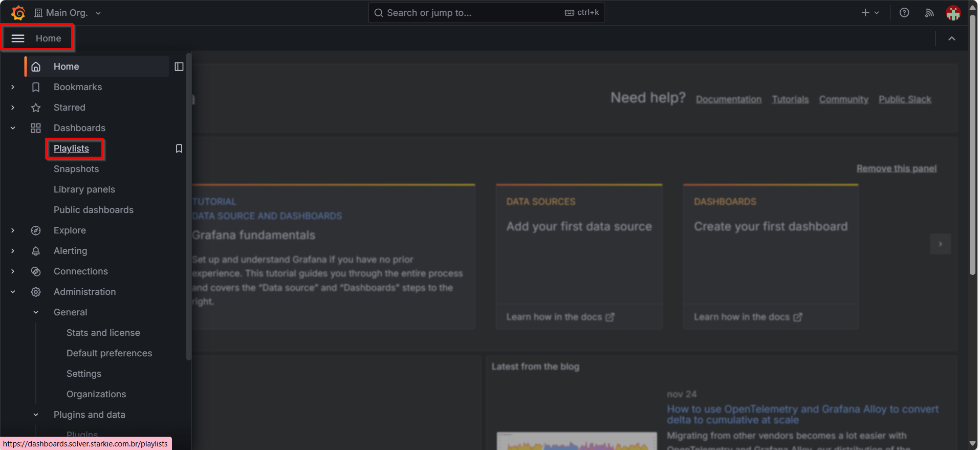Expand the Starred section
The height and width of the screenshot is (450, 980).
tap(13, 108)
